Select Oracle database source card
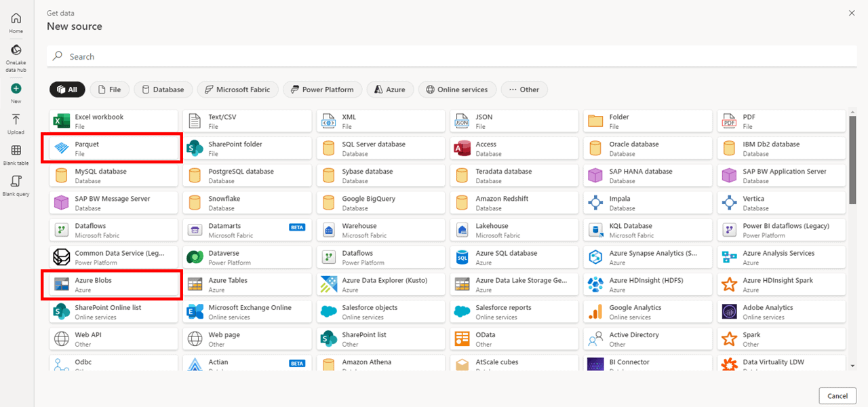Viewport: 868px width, 407px height. pos(648,149)
